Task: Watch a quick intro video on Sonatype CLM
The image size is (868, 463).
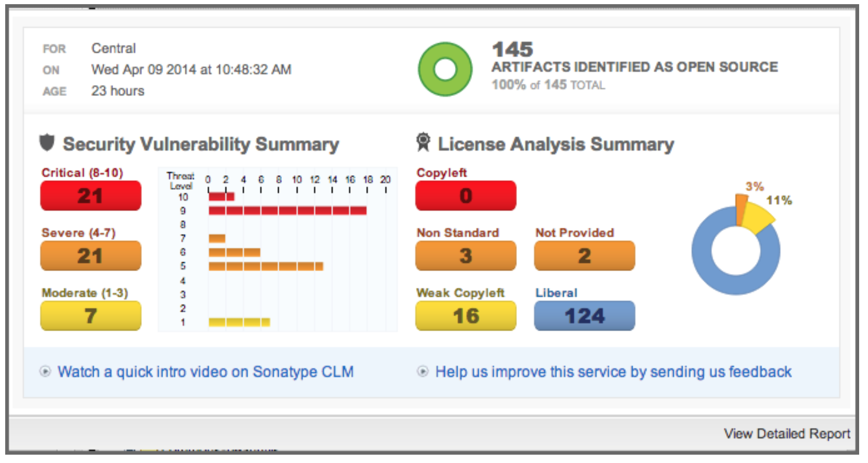Action: 205,372
